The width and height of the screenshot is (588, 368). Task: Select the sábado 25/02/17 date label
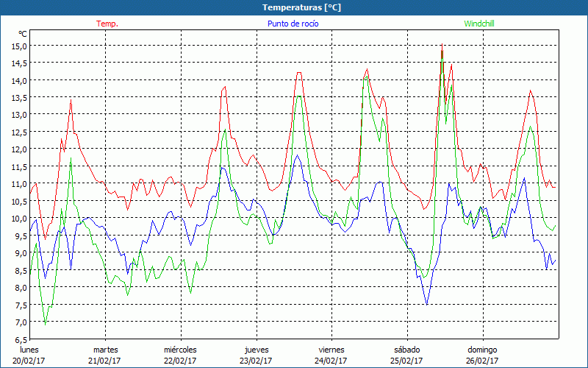click(x=406, y=355)
